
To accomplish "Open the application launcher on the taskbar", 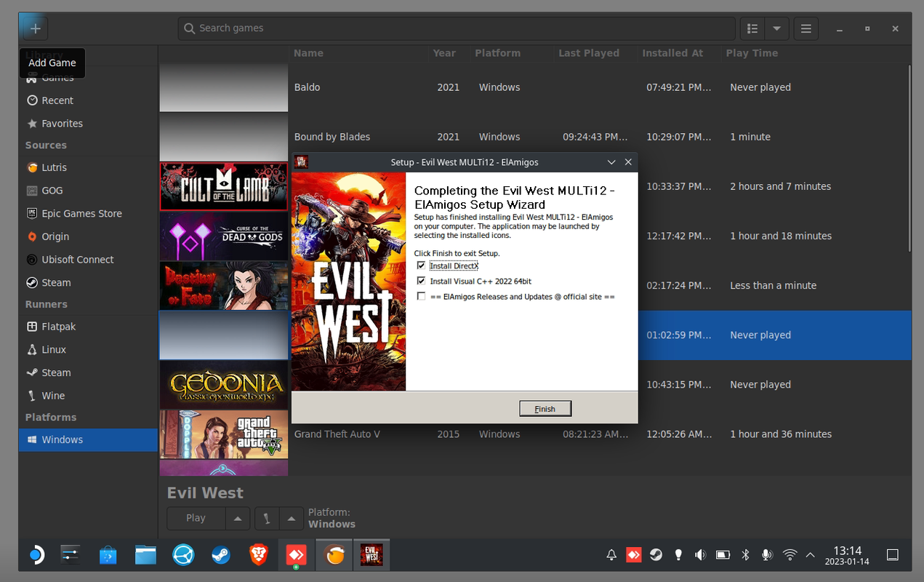I will pos(36,556).
